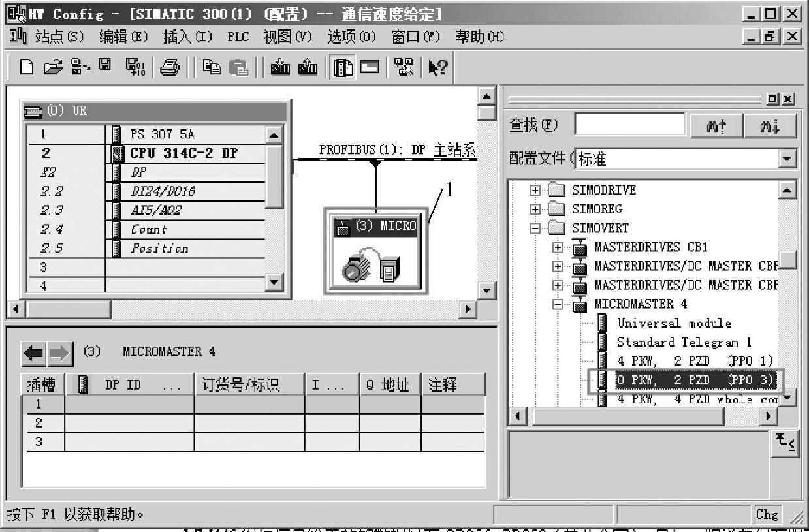Viewport: 809px width, 532px height.
Task: Click the 注释 column header
Action: click(453, 384)
